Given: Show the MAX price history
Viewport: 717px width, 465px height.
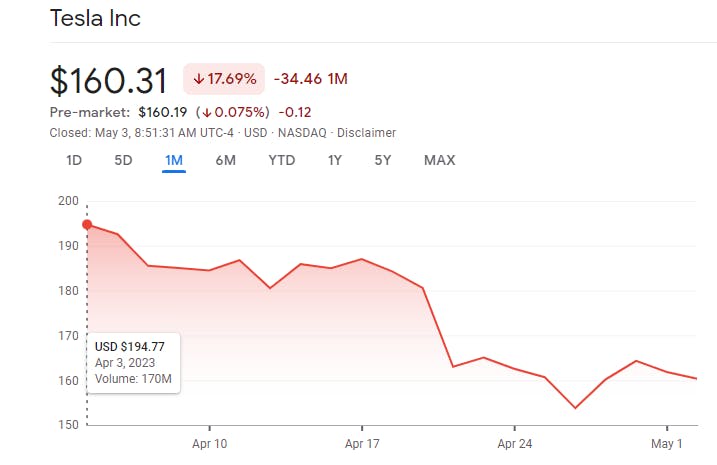Looking at the screenshot, I should 439,160.
